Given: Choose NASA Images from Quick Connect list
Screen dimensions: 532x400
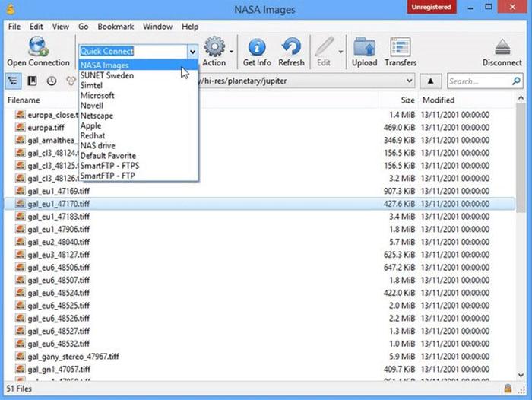Looking at the screenshot, I should point(138,65).
